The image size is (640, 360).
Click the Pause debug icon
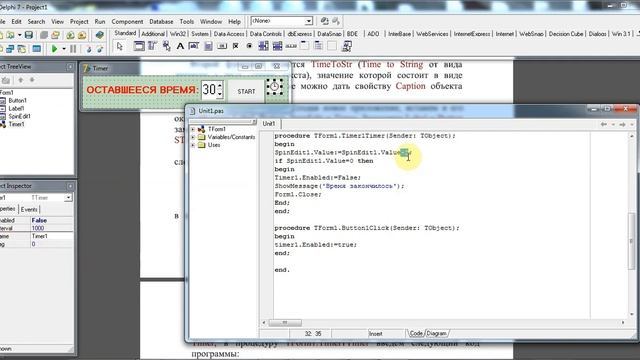[x=73, y=49]
